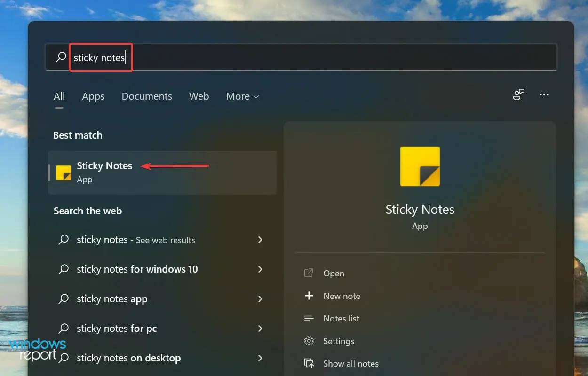Click the New note plus icon
Screen dimensions: 588x376
coord(309,296)
